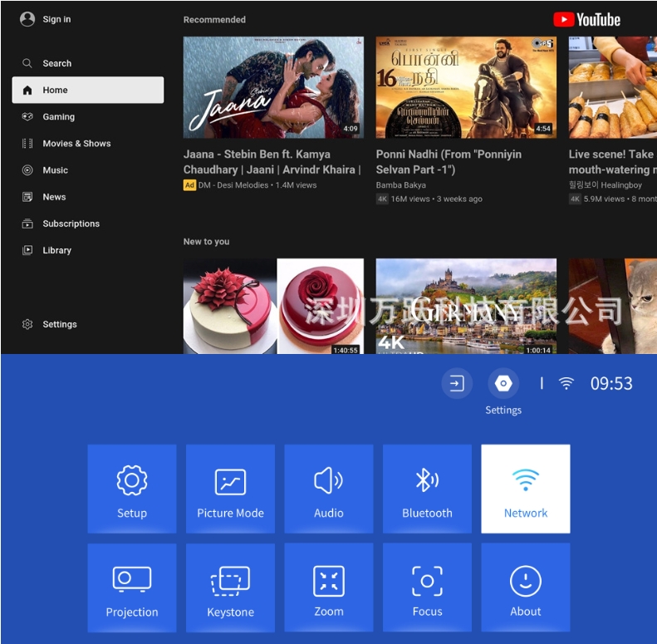Play the Ponni Nadhi video thumbnail
Image resolution: width=657 pixels, height=644 pixels.
pos(466,87)
